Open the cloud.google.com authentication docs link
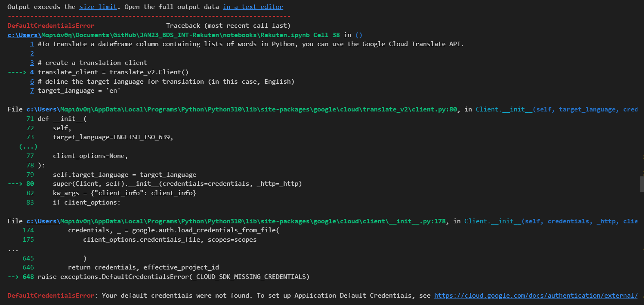Image resolution: width=644 pixels, height=305 pixels. pyautogui.click(x=536, y=296)
